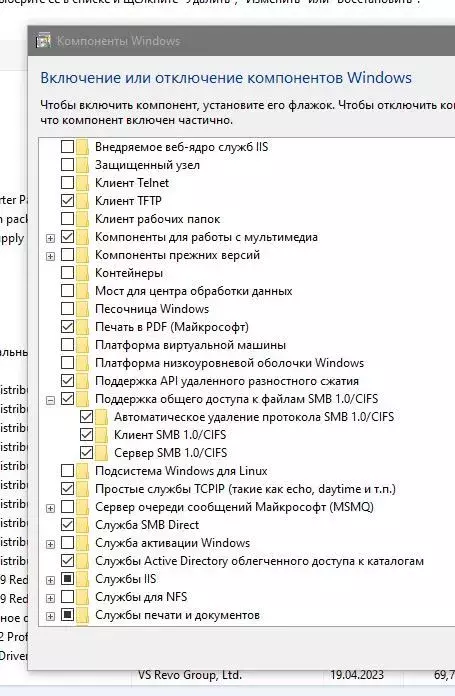This screenshot has height=696, width=455.
Task: Uncheck Простые службы TCPIP checkbox
Action: [x=67, y=489]
